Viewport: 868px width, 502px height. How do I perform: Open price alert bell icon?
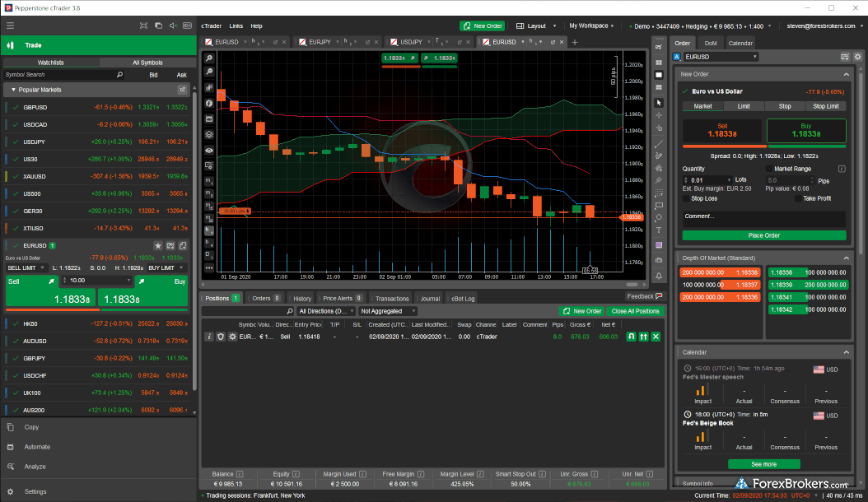pos(659,276)
